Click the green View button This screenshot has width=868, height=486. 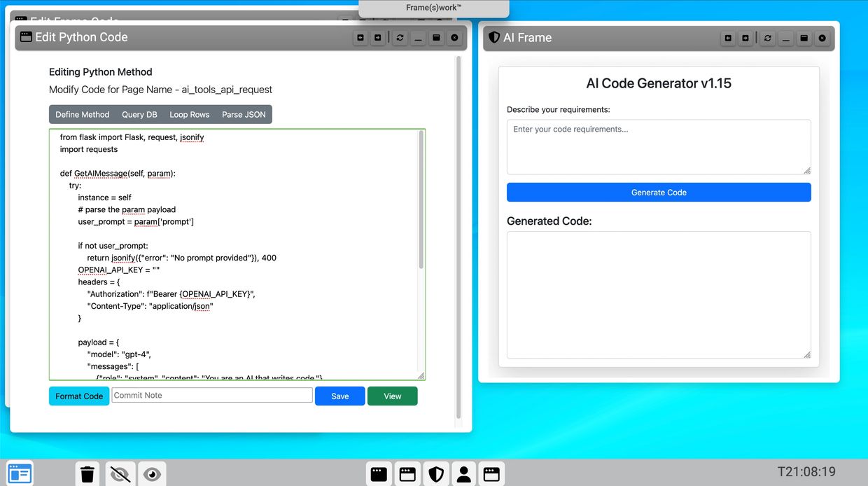pos(393,396)
